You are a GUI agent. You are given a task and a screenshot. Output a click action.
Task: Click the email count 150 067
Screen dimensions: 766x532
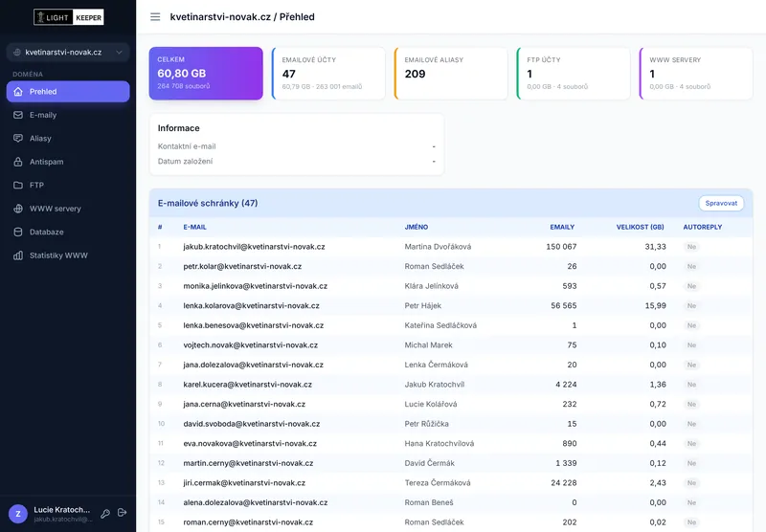tap(561, 247)
